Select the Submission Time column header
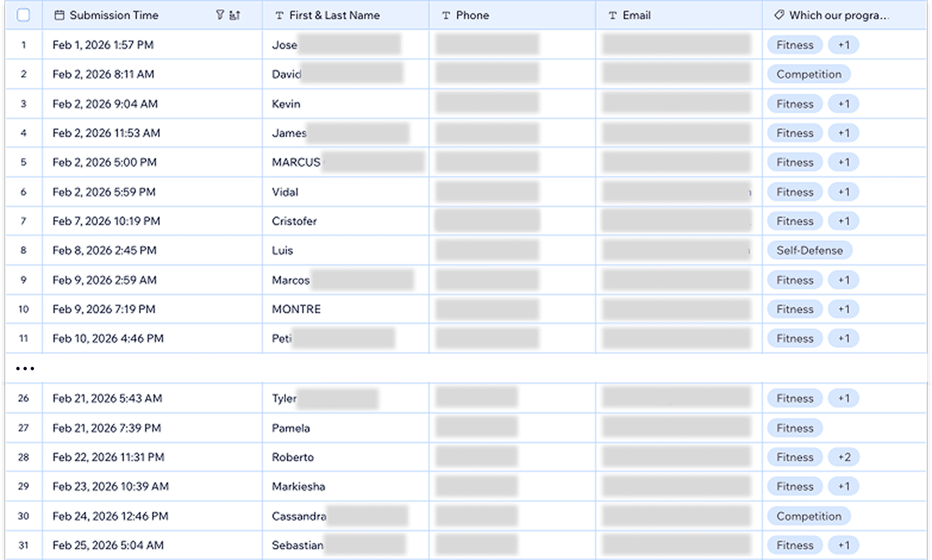This screenshot has width=932, height=560. [153, 15]
